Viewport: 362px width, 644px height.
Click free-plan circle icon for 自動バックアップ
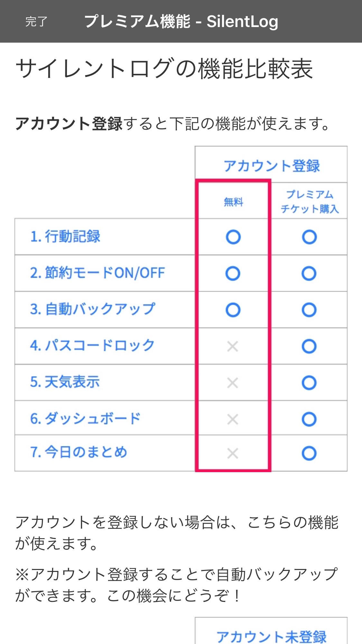pos(233,310)
